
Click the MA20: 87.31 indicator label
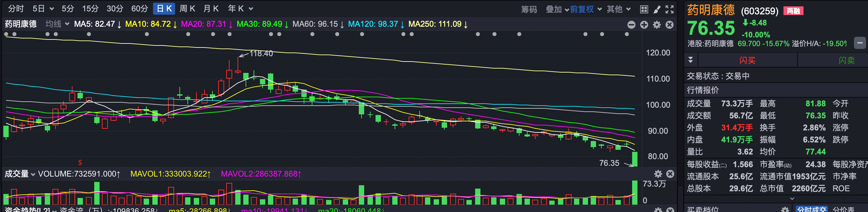click(x=206, y=24)
